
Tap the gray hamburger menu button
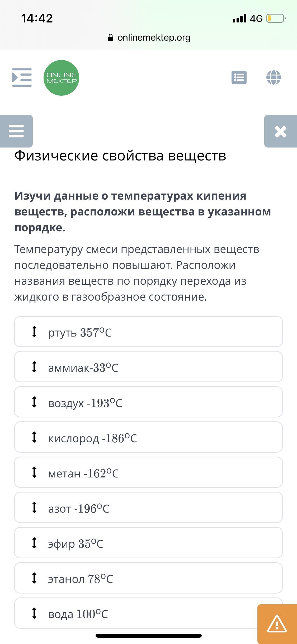click(x=16, y=131)
